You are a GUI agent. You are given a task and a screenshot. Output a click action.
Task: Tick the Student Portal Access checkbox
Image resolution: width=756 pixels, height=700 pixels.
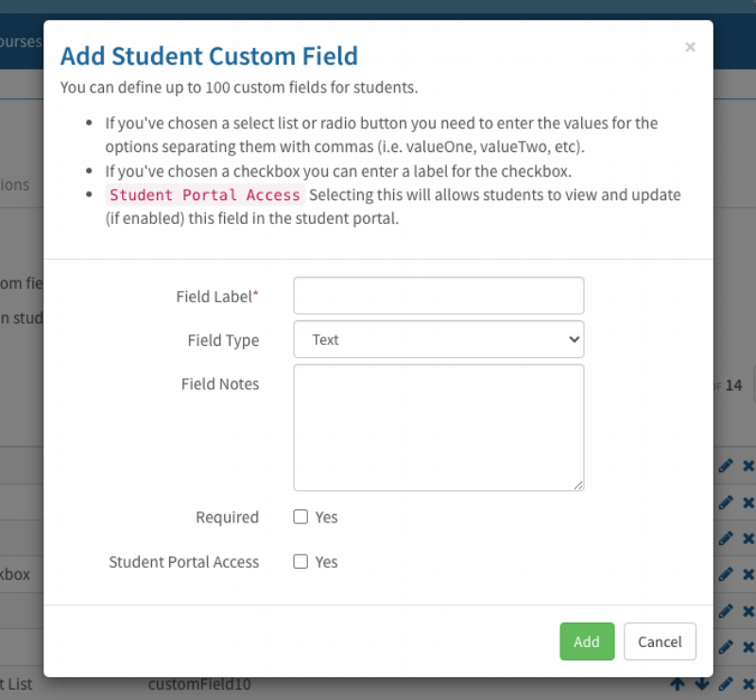click(301, 561)
